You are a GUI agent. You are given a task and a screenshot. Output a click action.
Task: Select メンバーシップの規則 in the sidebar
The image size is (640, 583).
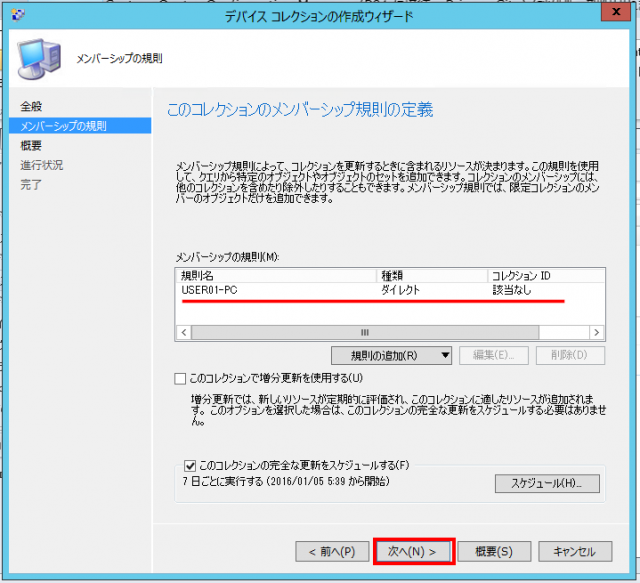coord(62,126)
